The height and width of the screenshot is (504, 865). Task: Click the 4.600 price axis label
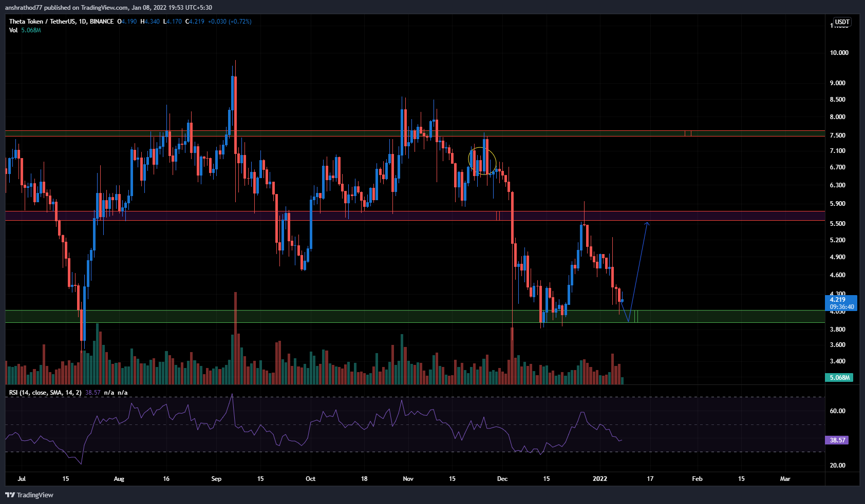point(838,275)
